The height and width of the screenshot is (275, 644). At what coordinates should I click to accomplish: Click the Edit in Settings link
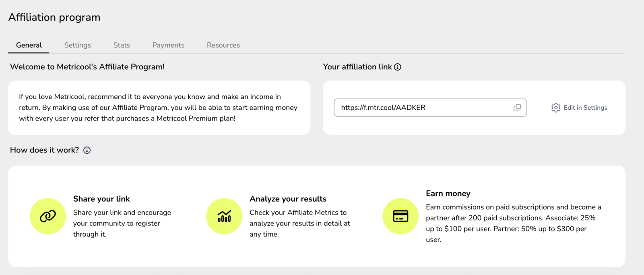[579, 108]
